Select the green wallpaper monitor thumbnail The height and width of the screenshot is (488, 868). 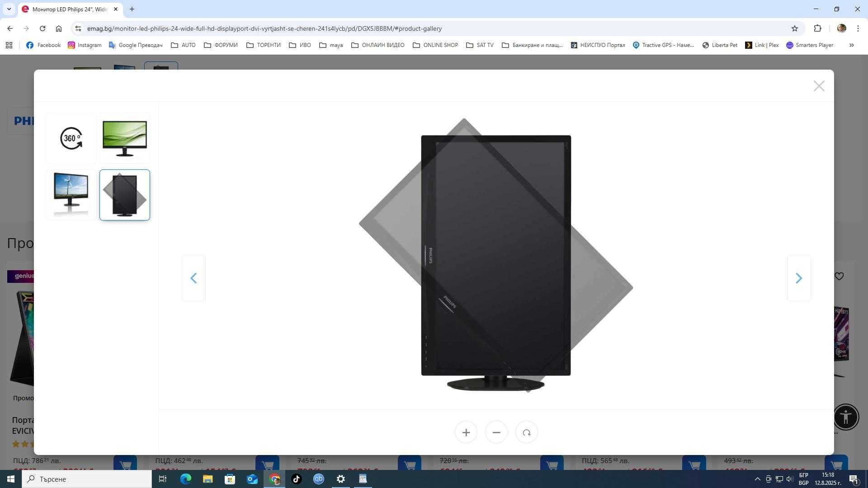[125, 138]
